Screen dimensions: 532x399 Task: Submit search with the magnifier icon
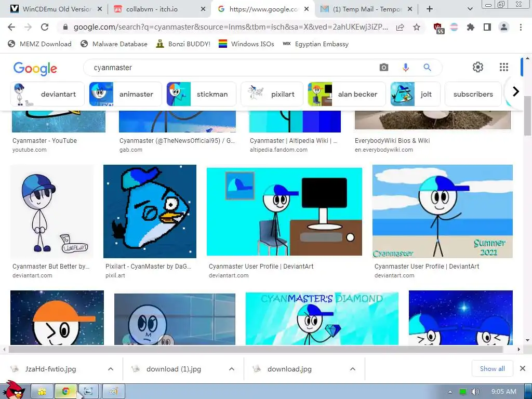(427, 68)
